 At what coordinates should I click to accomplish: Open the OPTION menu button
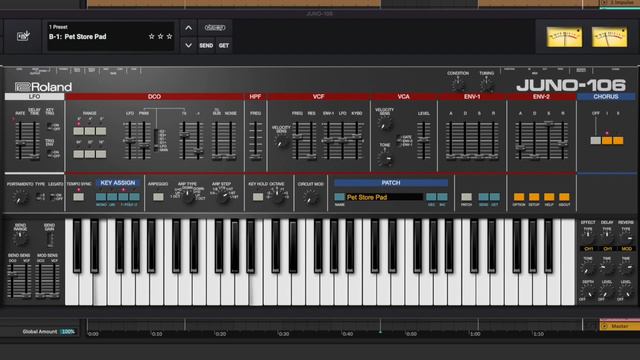pyautogui.click(x=519, y=197)
